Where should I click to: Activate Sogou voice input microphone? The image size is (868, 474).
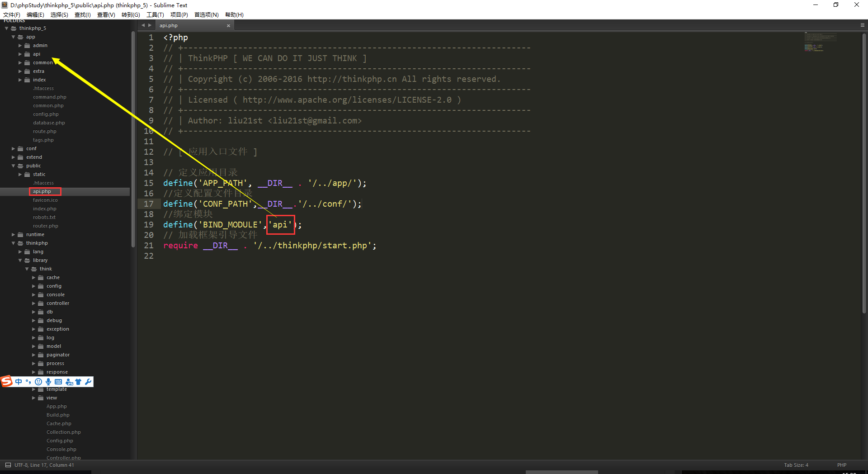pyautogui.click(x=48, y=382)
